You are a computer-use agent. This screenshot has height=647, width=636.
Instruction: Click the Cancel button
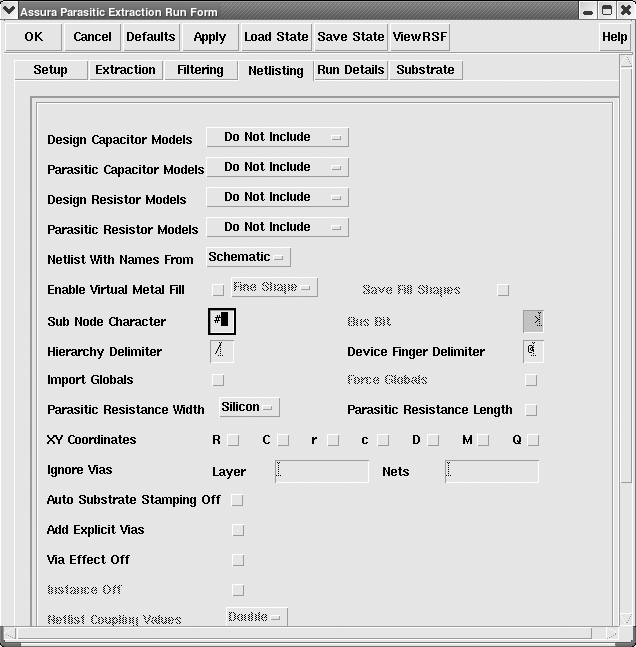[x=92, y=37]
